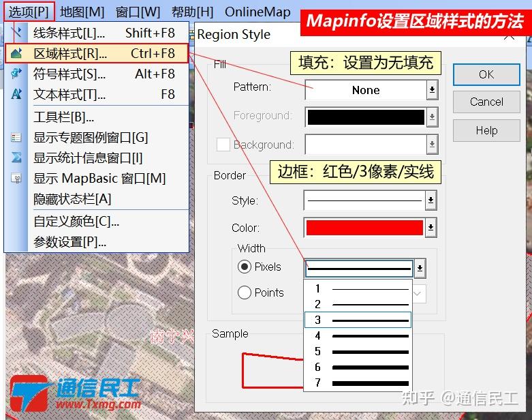The height and width of the screenshot is (420, 532).
Task: Open the border Color dropdown arrow
Action: tap(431, 228)
